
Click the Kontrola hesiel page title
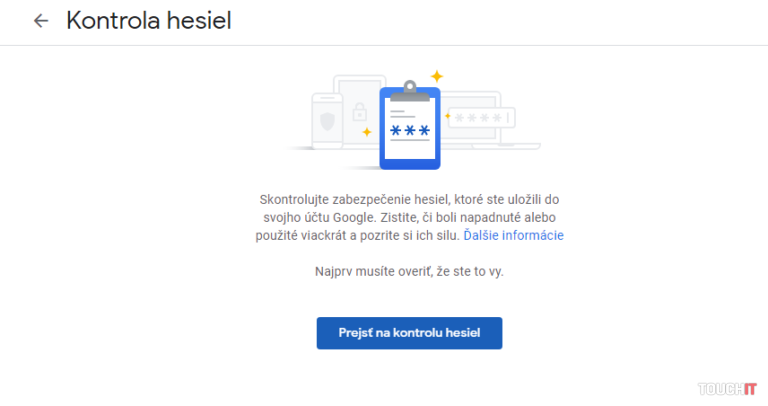(149, 21)
